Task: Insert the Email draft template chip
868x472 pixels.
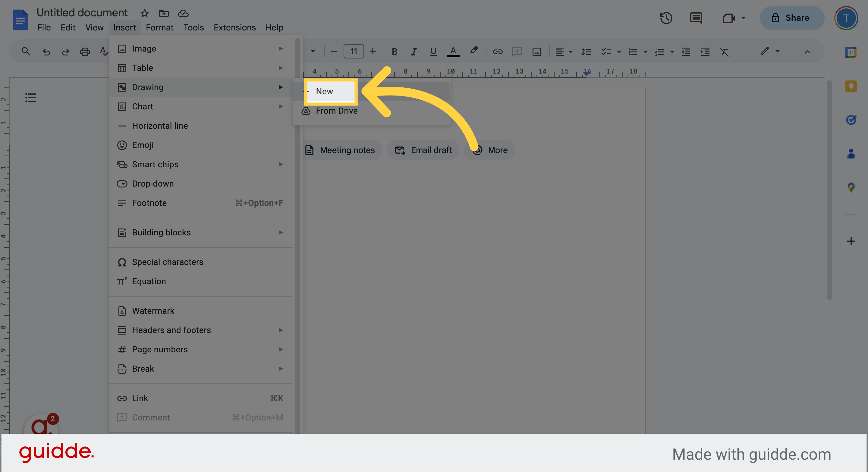Action: point(423,150)
